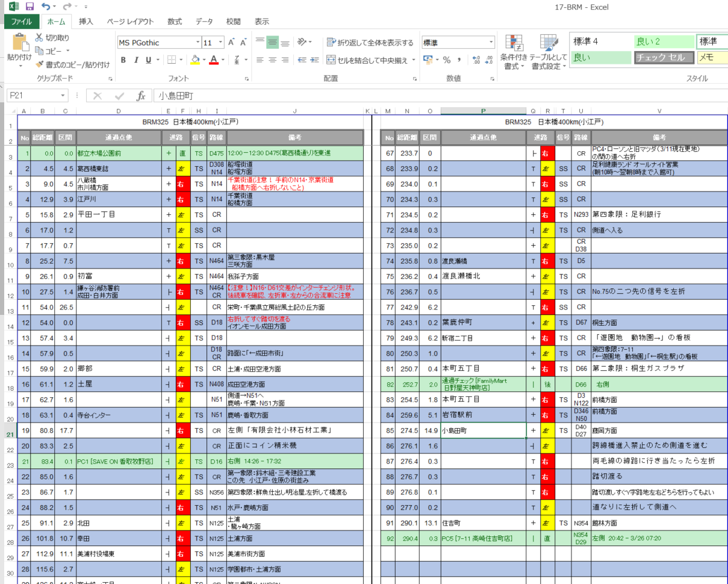Screen dimensions: 728x584
Task: Open Format as Table (テーブルとして書式設定)
Action: click(x=548, y=52)
